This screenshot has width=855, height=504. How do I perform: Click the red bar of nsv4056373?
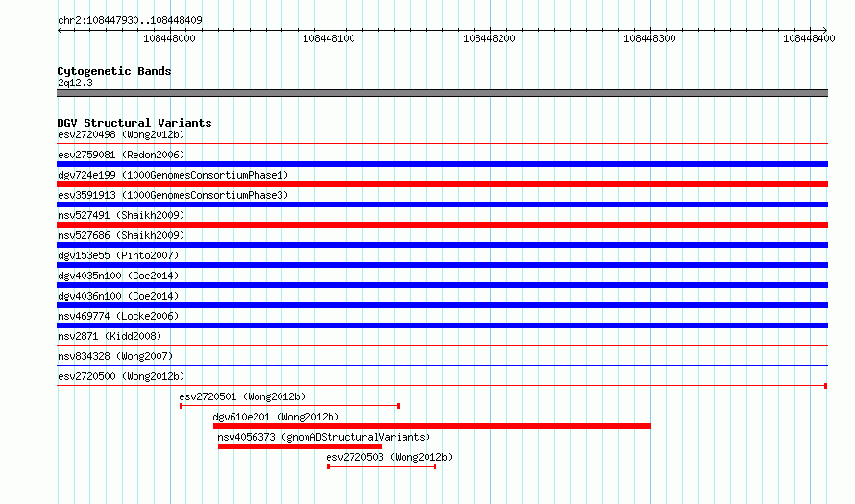(x=300, y=446)
